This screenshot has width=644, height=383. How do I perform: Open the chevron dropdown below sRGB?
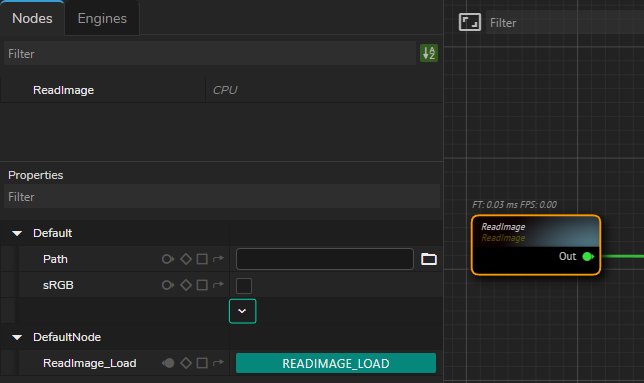coord(242,311)
